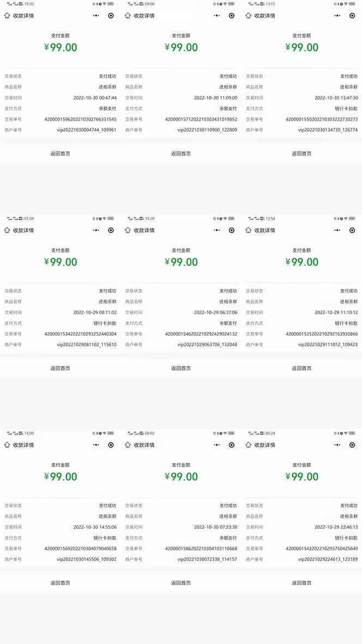This screenshot has width=362, height=644.
Task: Tap the close circle icon in the 12:54 screen
Action: click(x=352, y=230)
